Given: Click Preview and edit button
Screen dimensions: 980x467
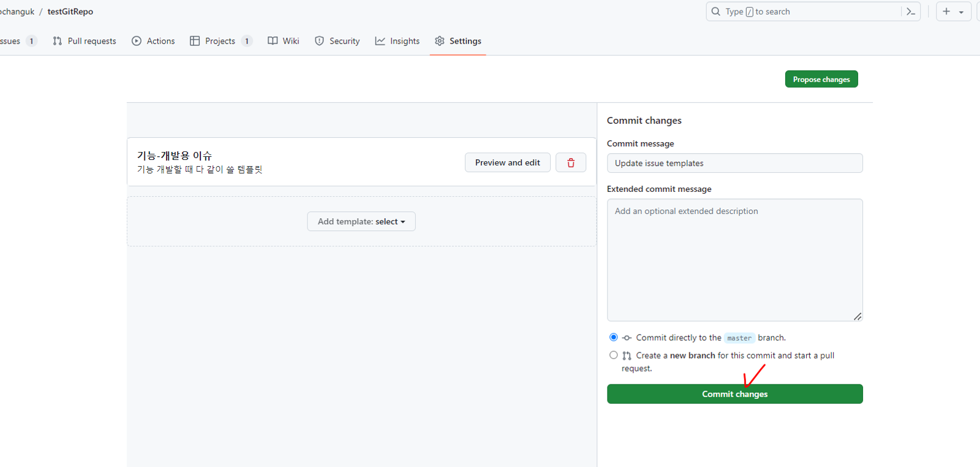Looking at the screenshot, I should tap(508, 162).
